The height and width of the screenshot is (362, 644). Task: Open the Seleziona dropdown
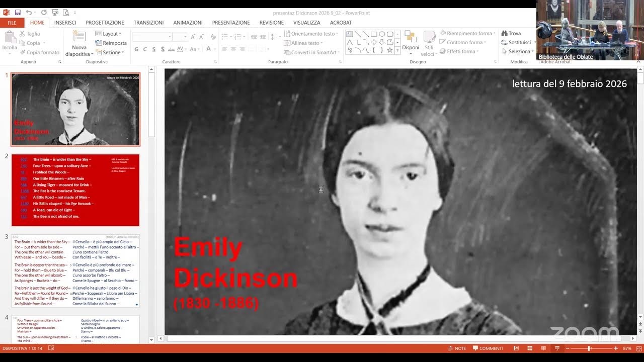click(518, 52)
